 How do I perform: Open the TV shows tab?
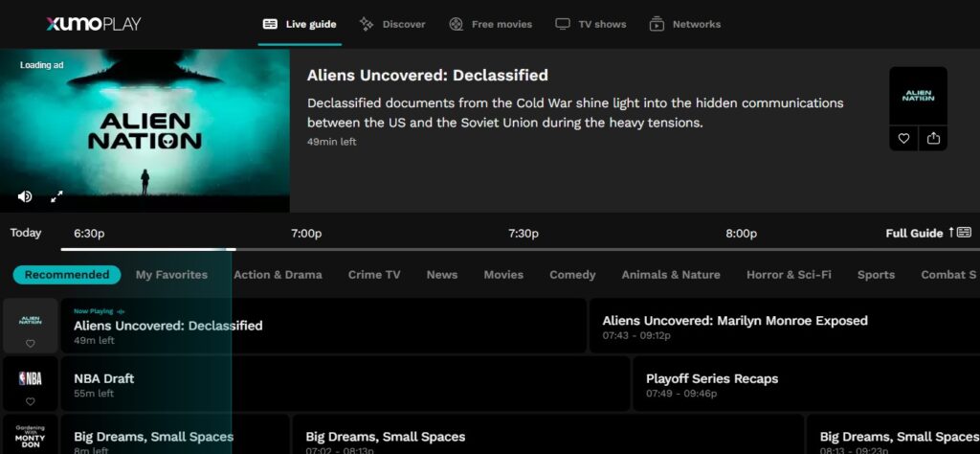590,24
